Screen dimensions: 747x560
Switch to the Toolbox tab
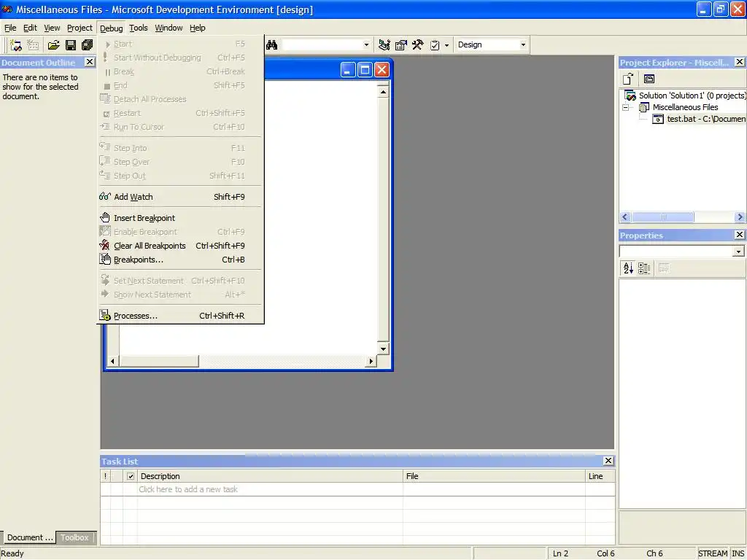click(75, 537)
